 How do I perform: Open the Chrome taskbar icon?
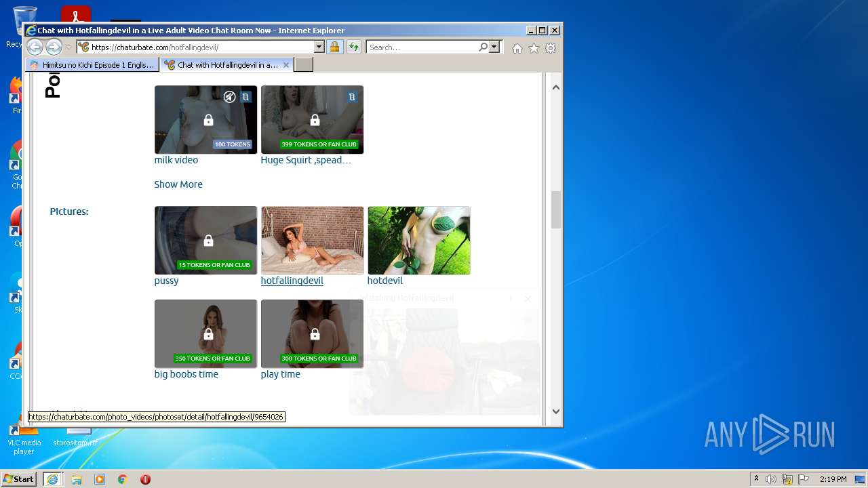point(123,479)
